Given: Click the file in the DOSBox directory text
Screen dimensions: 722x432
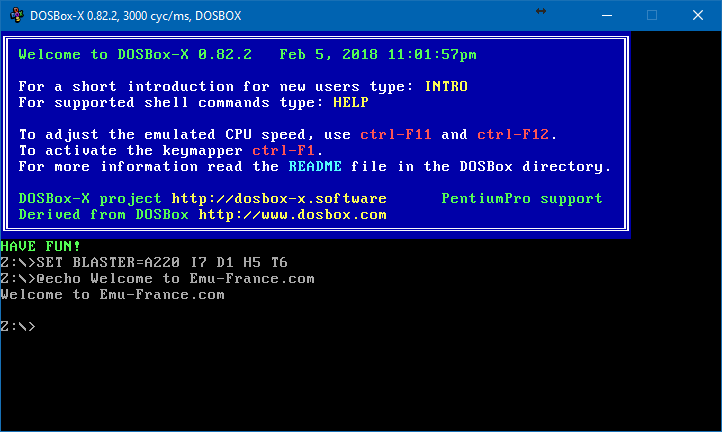Looking at the screenshot, I should click(x=481, y=167).
